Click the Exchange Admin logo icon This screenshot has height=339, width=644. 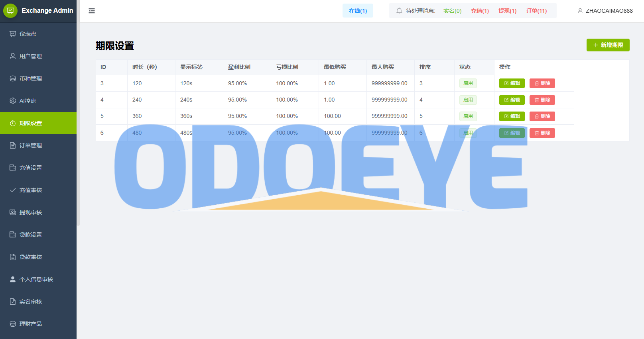tap(10, 11)
